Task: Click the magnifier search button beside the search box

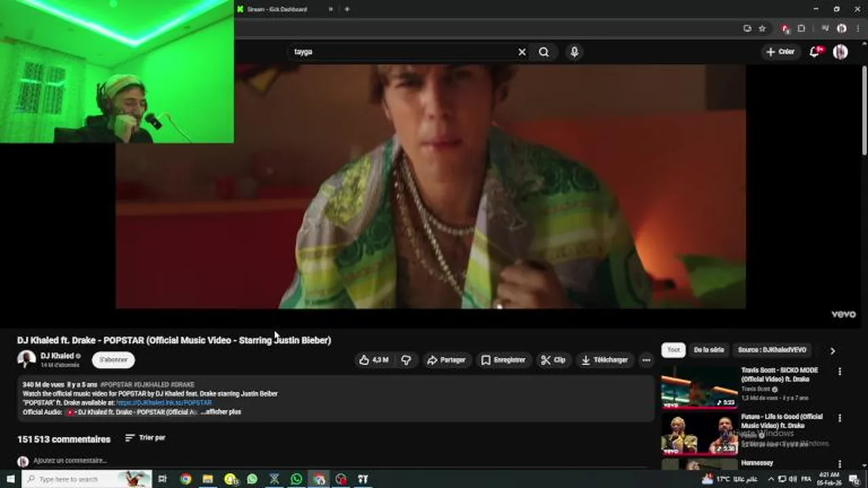Action: pyautogui.click(x=544, y=52)
